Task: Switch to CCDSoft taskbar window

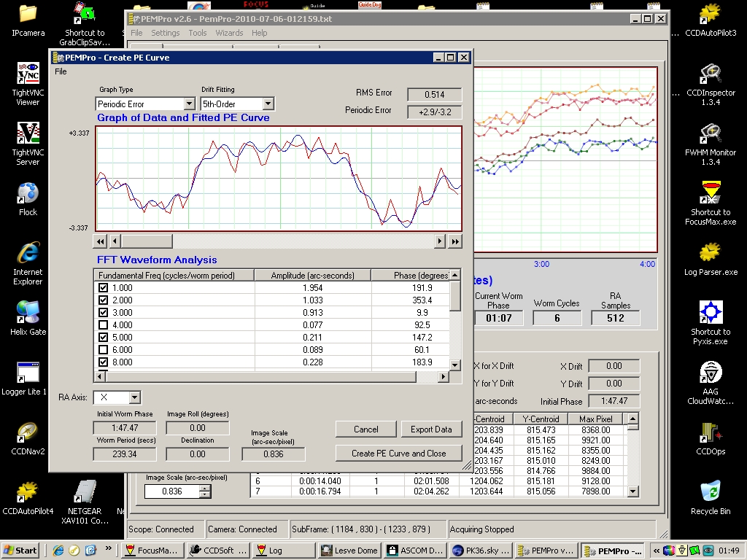Action: pos(218,551)
